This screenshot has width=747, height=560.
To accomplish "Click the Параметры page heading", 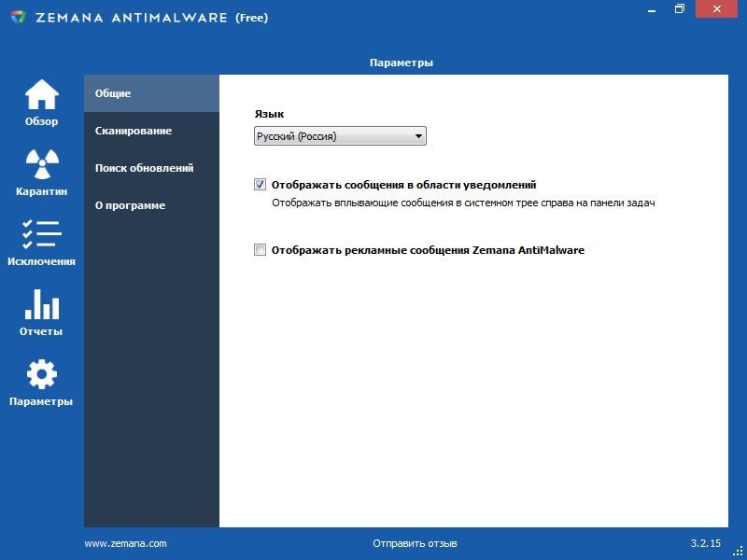I will 402,63.
